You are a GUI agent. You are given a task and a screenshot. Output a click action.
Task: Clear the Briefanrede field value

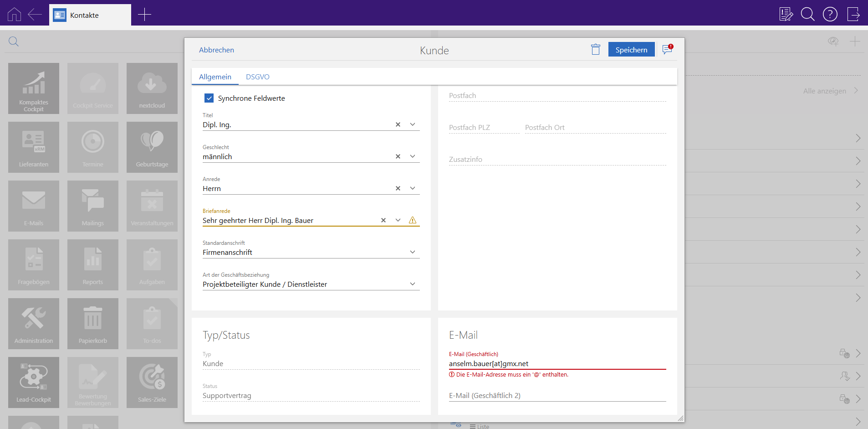point(383,220)
